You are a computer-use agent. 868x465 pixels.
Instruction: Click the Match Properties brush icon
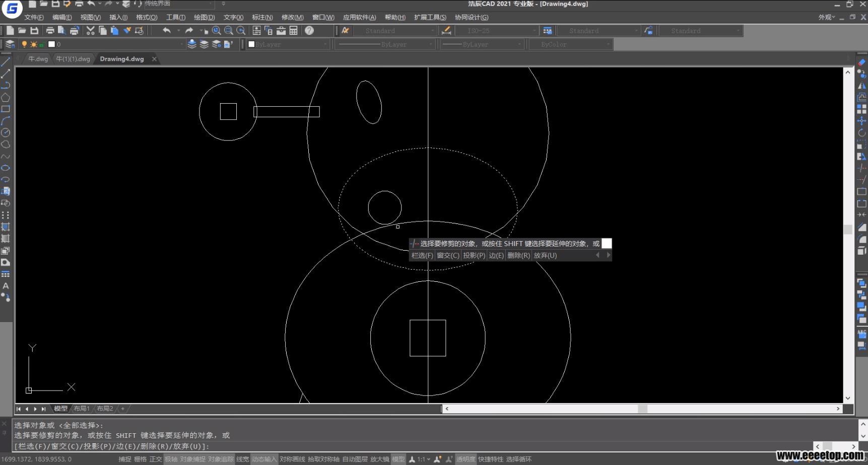127,31
